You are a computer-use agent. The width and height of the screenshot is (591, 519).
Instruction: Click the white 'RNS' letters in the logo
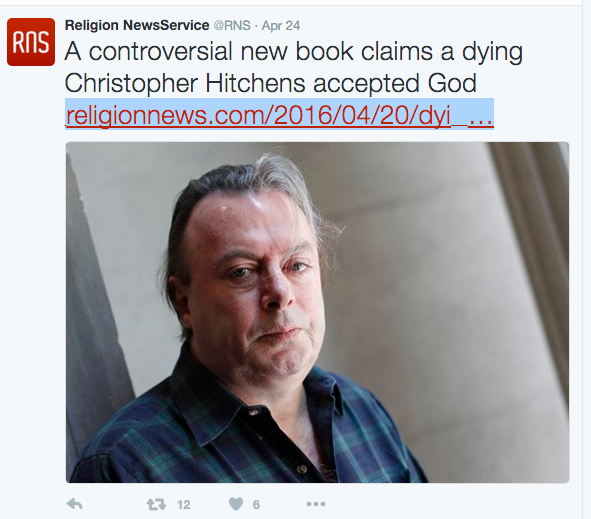[31, 42]
